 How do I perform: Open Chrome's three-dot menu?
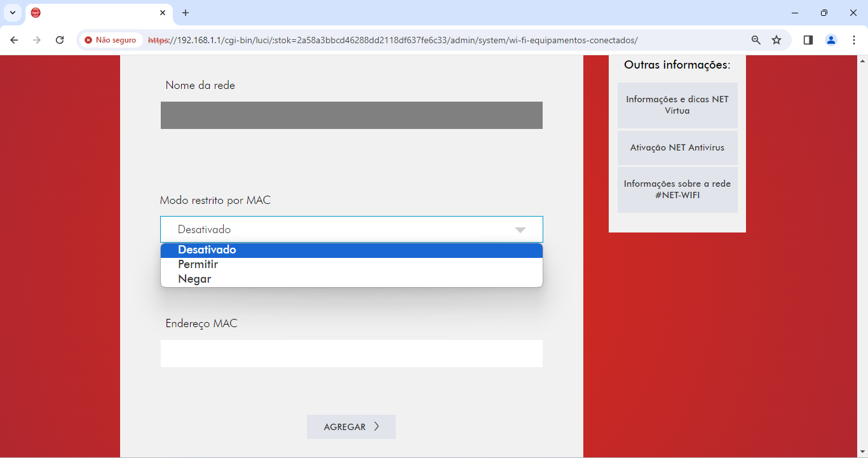pyautogui.click(x=853, y=40)
